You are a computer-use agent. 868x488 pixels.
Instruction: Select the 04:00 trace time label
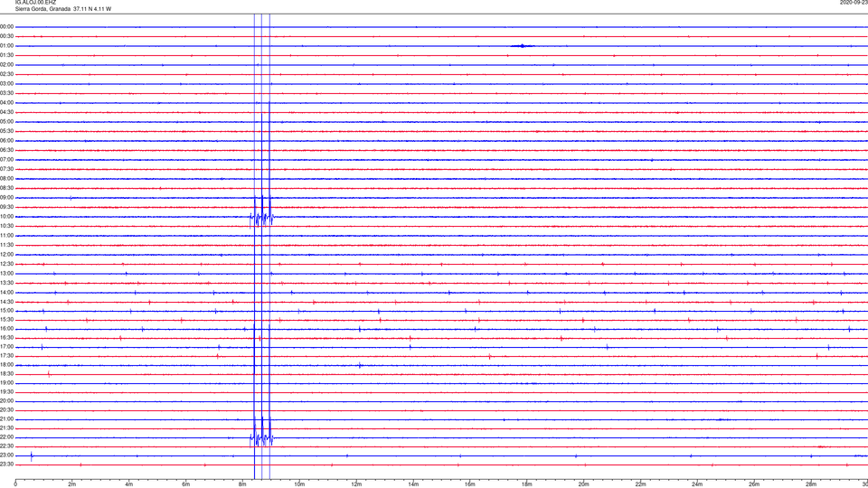pos(7,103)
